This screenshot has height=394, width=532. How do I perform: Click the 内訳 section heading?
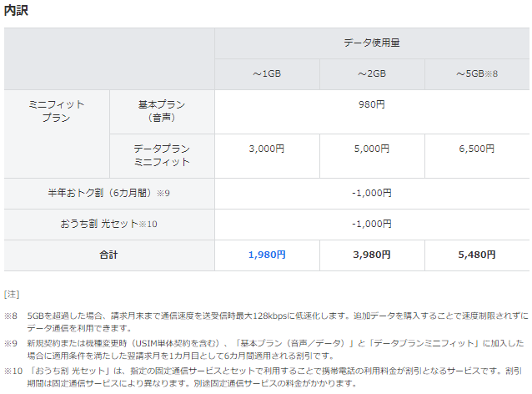pyautogui.click(x=15, y=10)
